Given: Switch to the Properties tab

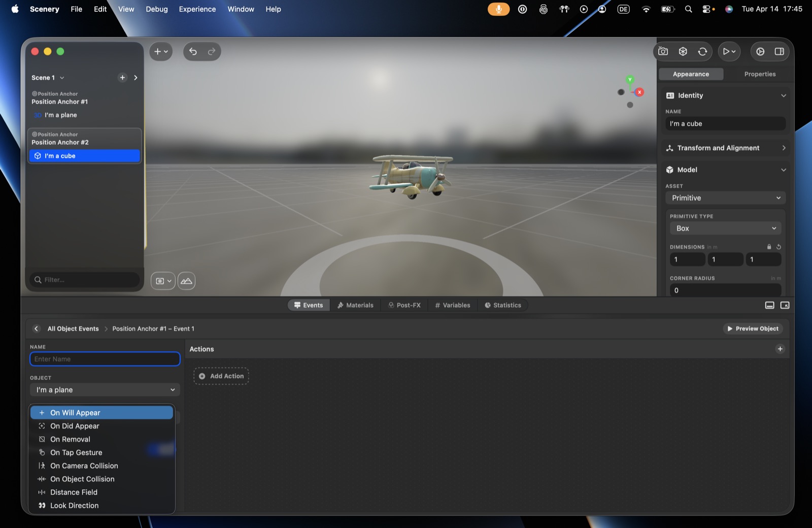Looking at the screenshot, I should 760,74.
